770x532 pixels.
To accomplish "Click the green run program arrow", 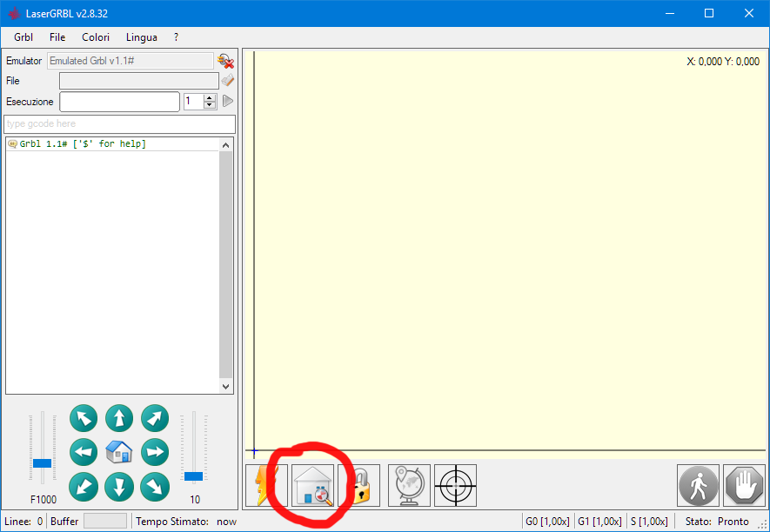I will (x=228, y=101).
